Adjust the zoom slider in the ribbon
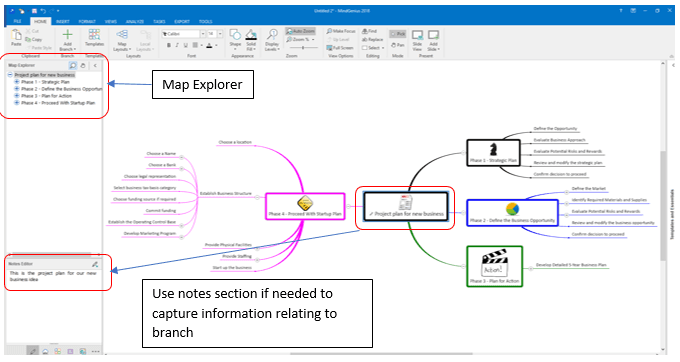680x362 pixels. (303, 48)
